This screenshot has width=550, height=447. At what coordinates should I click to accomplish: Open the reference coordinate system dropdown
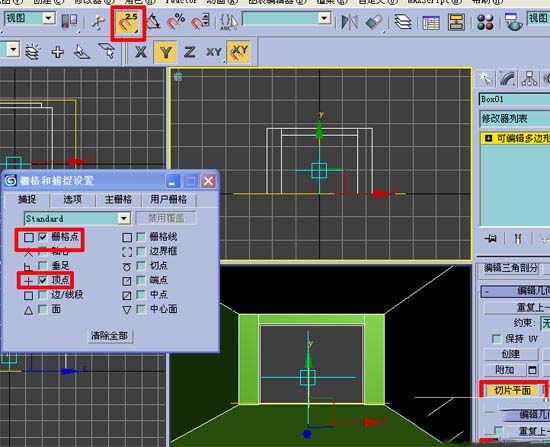coord(29,18)
